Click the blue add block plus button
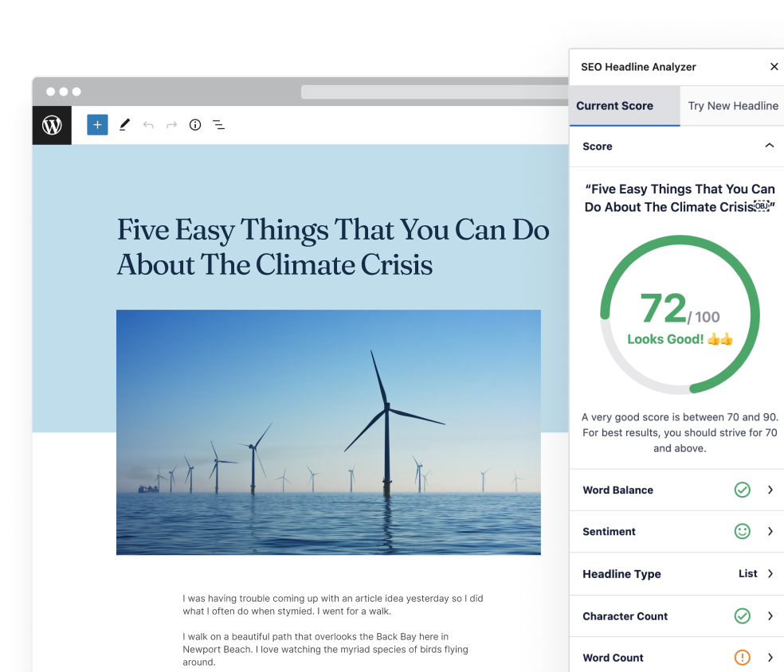784x672 pixels. pyautogui.click(x=97, y=125)
